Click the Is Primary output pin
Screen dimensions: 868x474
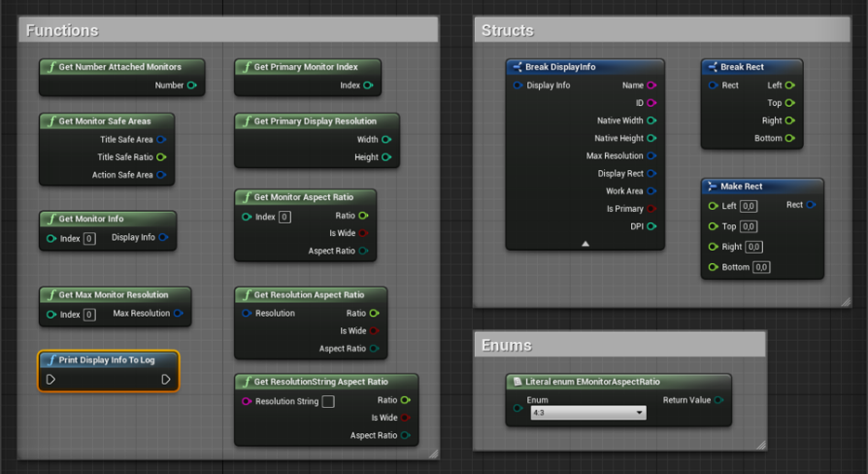click(x=651, y=209)
